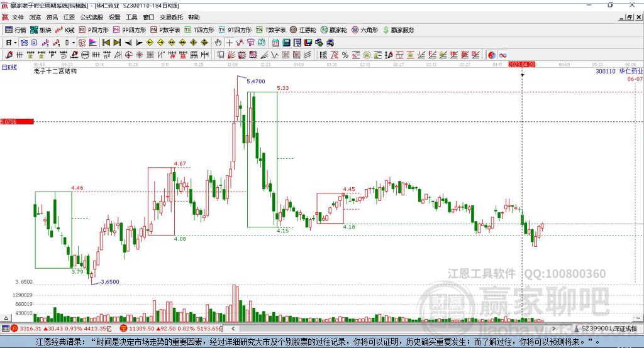This screenshot has width=644, height=348.
Task: Click the infinity symbol icon
Action: coord(502,55)
